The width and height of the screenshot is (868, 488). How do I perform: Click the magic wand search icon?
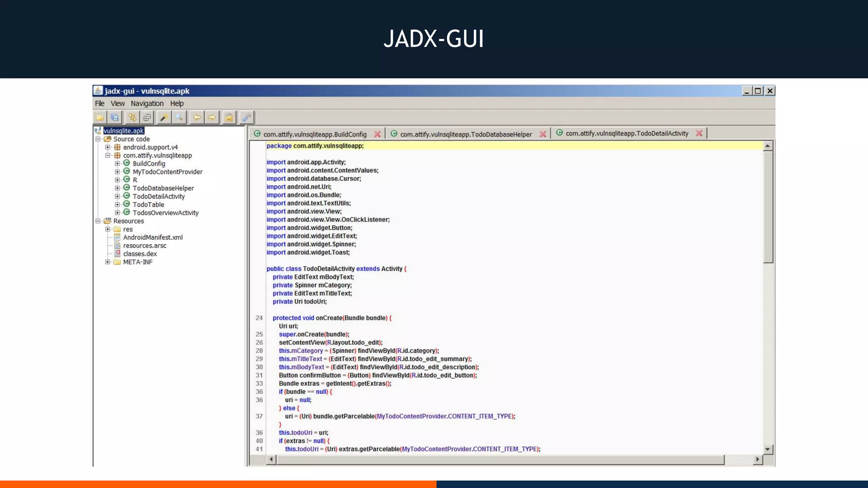(x=164, y=117)
